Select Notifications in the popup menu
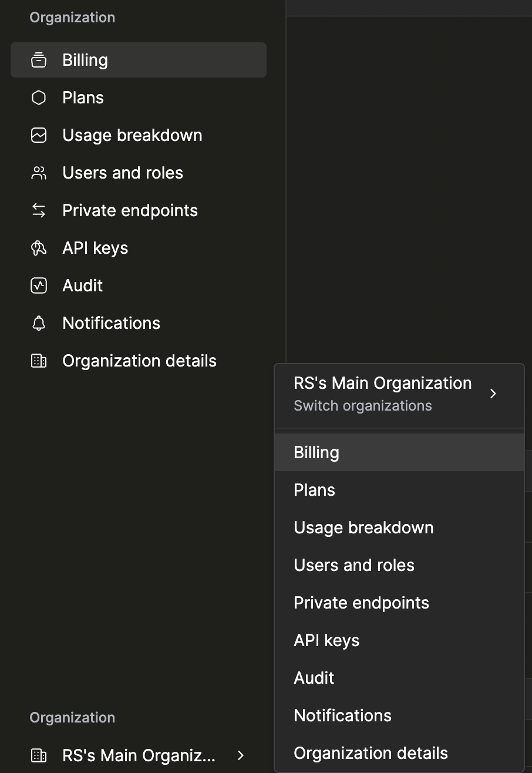 tap(342, 715)
